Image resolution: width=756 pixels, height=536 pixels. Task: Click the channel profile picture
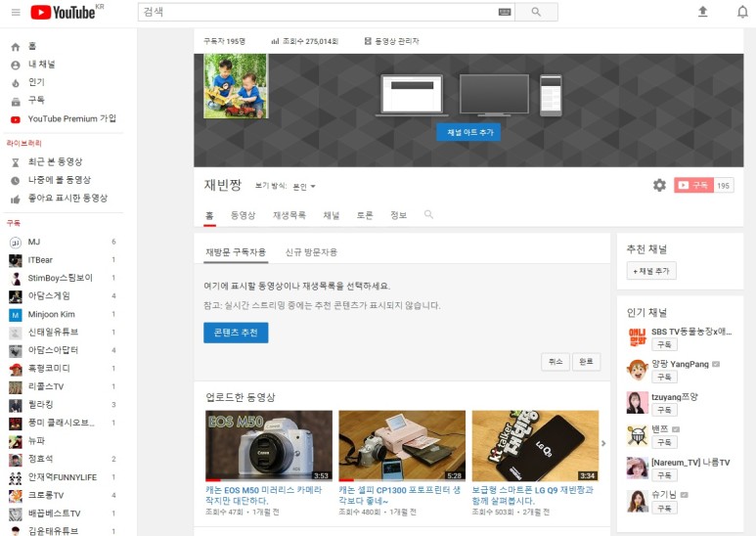pyautogui.click(x=236, y=86)
